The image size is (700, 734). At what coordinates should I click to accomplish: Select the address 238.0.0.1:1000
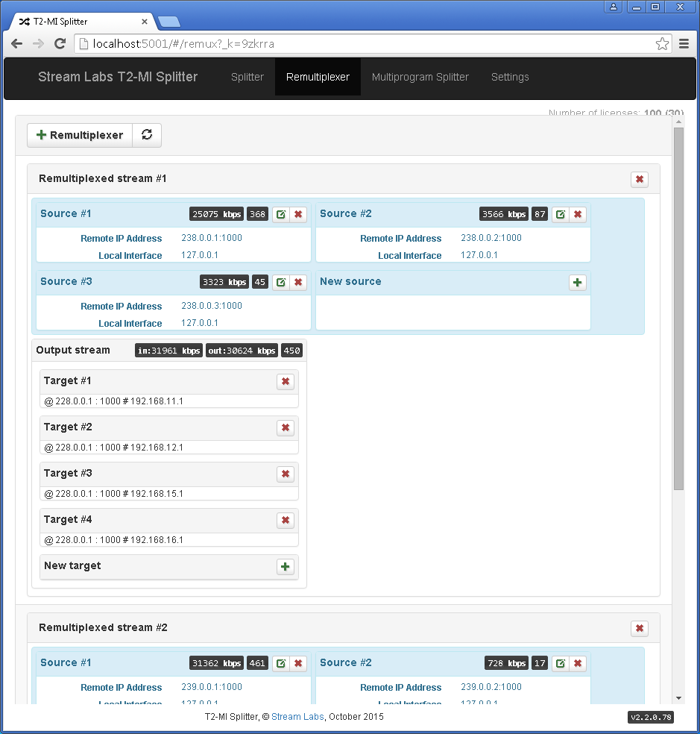[212, 238]
